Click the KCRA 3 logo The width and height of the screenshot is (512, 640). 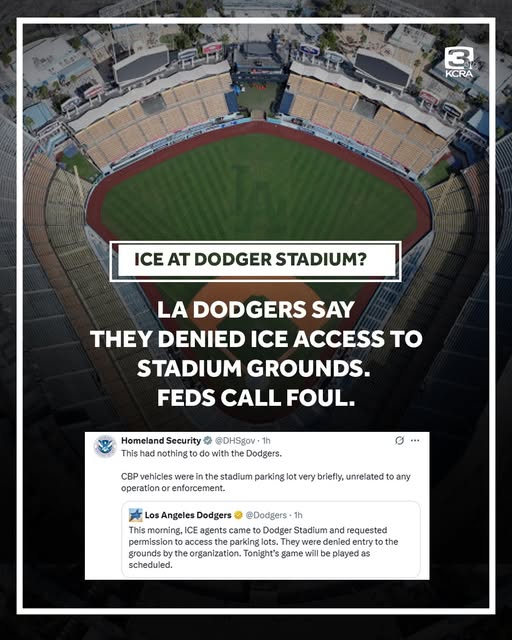click(459, 62)
